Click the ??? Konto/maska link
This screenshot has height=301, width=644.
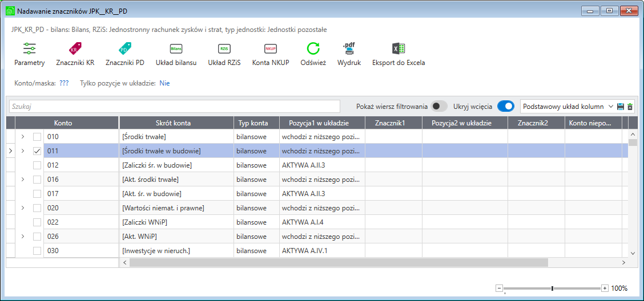coord(64,83)
